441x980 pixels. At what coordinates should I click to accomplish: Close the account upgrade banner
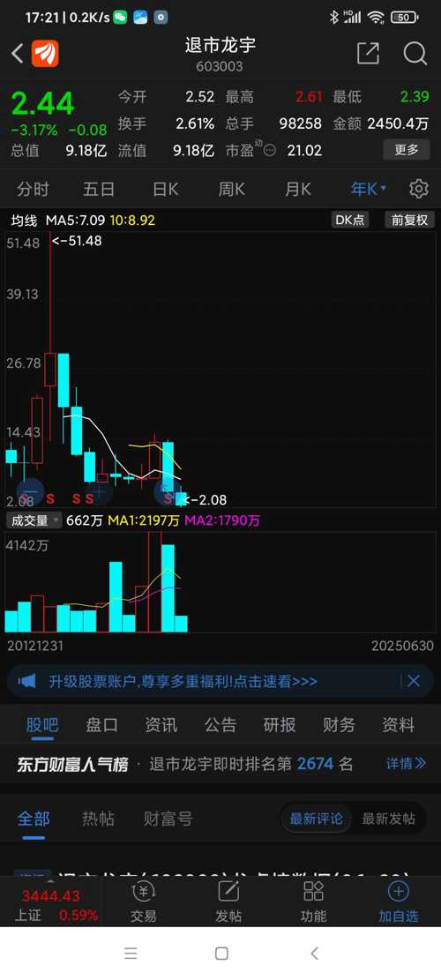point(414,681)
